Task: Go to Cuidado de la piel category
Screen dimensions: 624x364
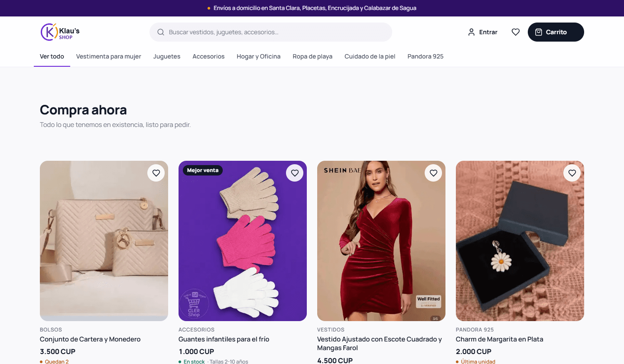Action: click(370, 56)
